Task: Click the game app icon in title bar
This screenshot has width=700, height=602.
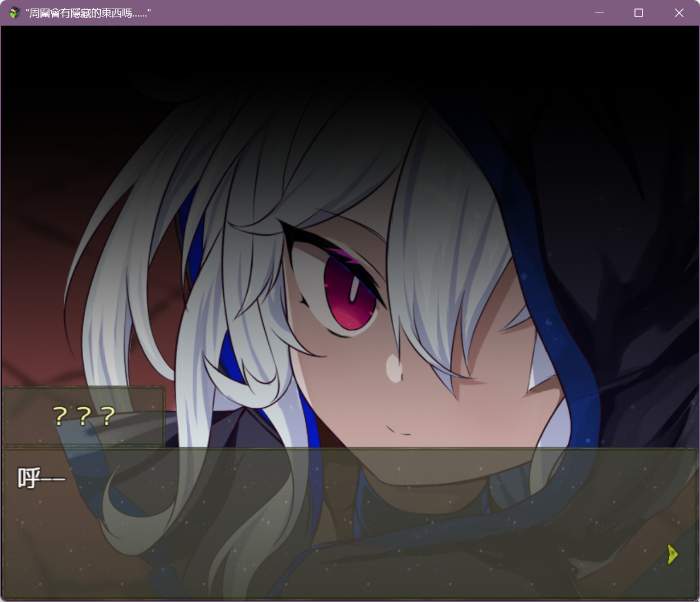Action: [x=14, y=13]
